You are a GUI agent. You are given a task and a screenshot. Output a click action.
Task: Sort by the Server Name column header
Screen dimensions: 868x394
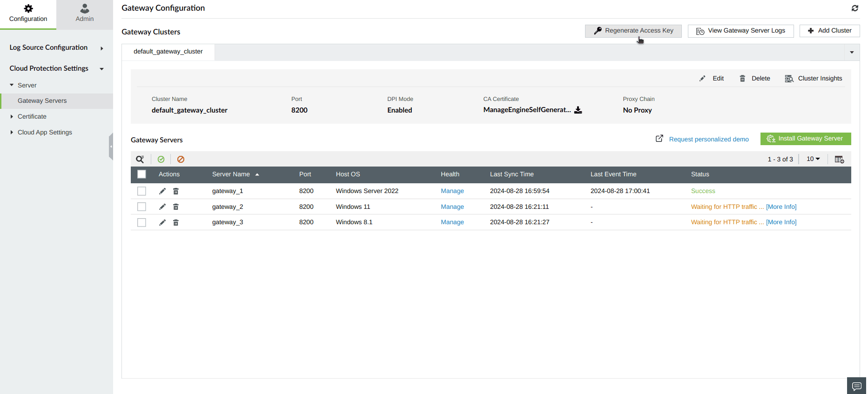point(235,174)
